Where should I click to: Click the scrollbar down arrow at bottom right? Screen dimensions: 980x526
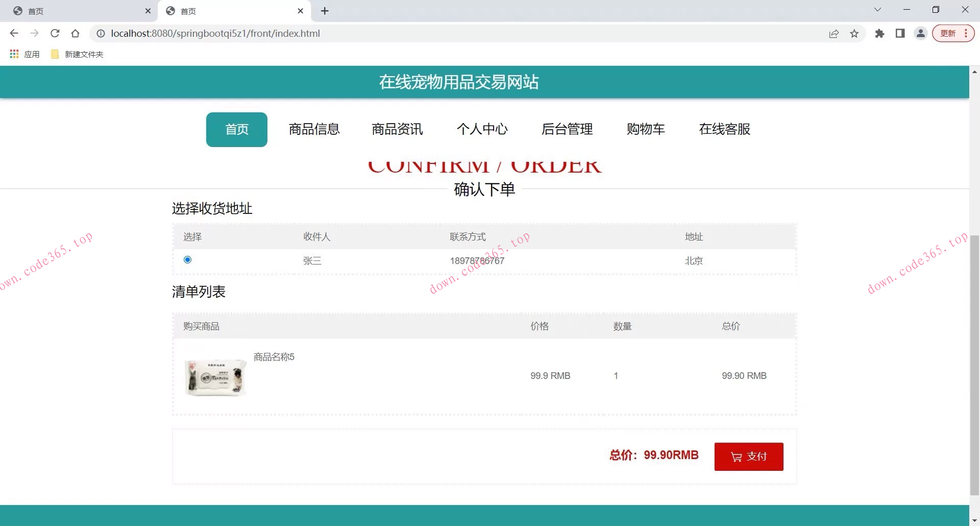pyautogui.click(x=974, y=520)
